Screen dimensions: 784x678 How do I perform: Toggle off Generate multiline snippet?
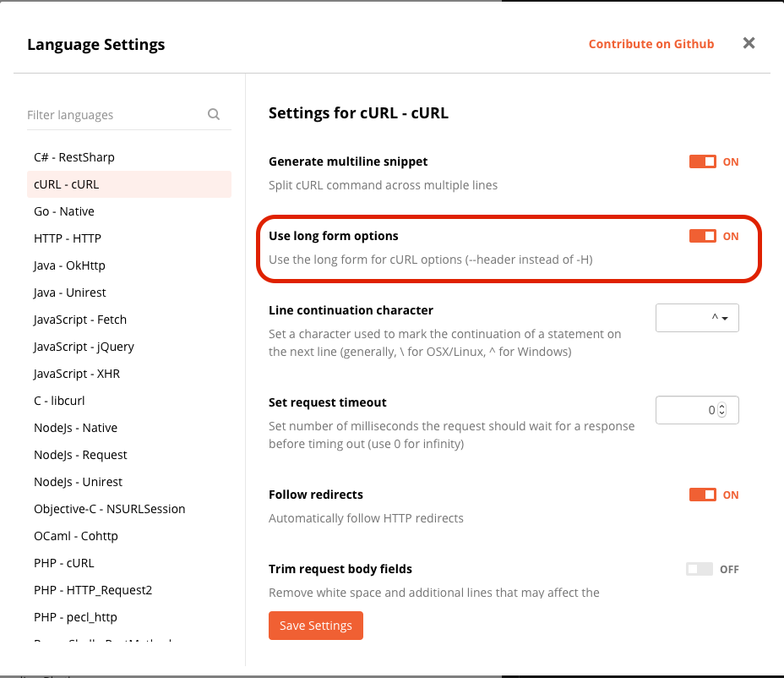(x=704, y=161)
